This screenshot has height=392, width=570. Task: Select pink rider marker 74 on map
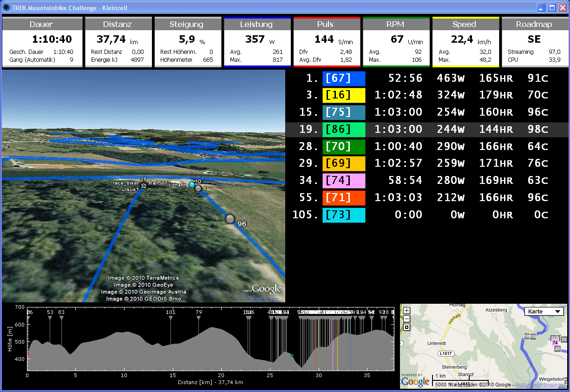coord(555,342)
